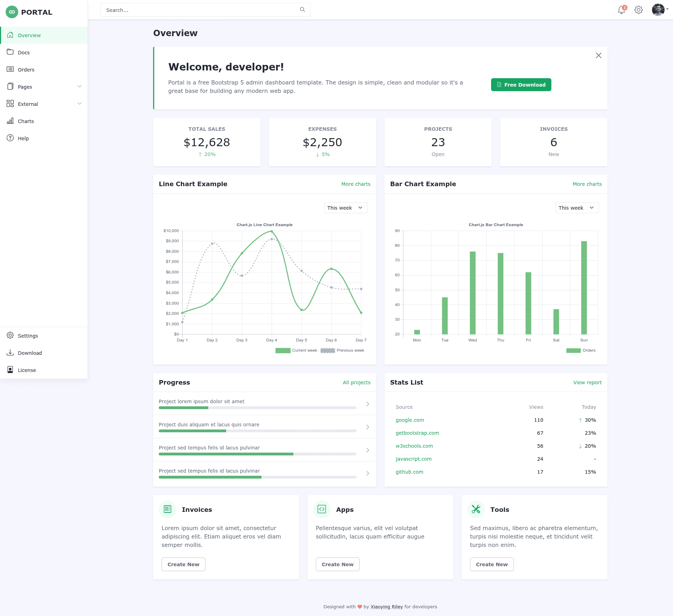
Task: Open the notifications bell icon
Action: [621, 10]
